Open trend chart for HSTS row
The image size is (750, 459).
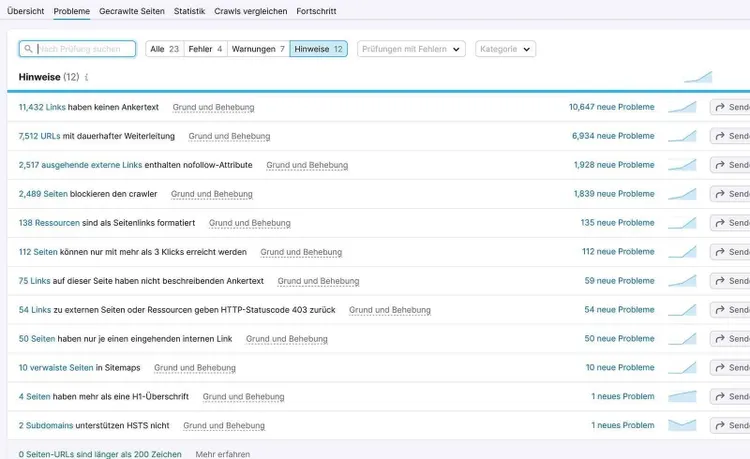pos(682,425)
